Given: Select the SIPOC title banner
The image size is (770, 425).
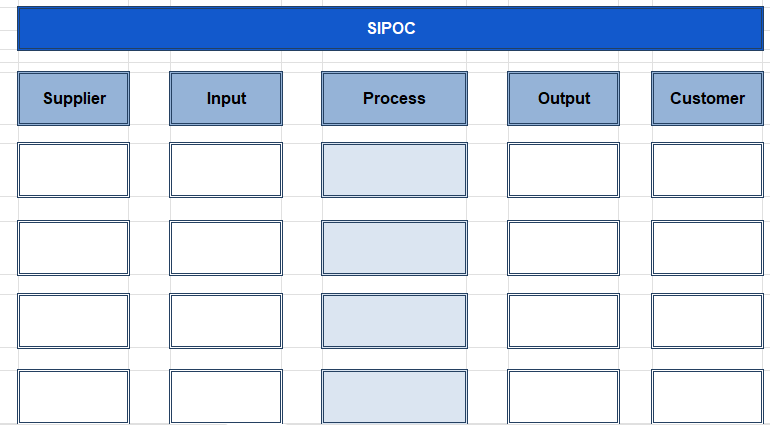Looking at the screenshot, I should (x=390, y=28).
